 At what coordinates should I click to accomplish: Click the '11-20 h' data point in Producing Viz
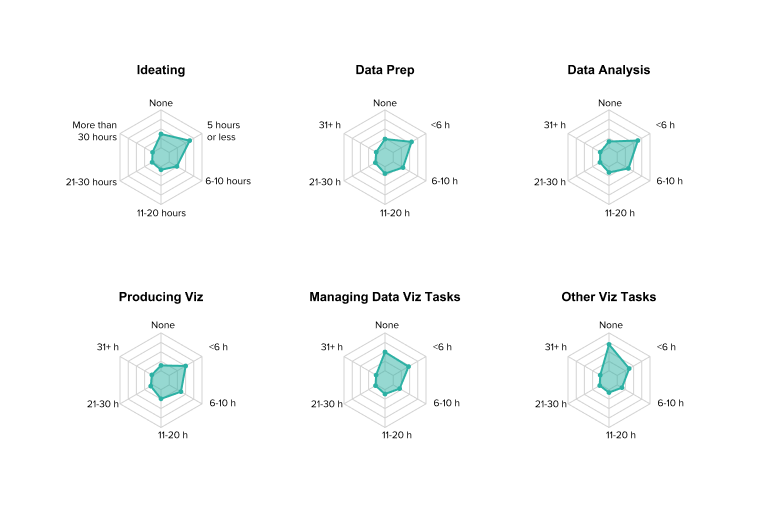(161, 399)
